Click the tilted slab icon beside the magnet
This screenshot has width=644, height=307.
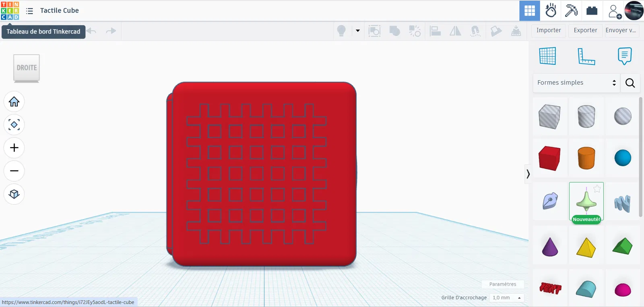(496, 31)
